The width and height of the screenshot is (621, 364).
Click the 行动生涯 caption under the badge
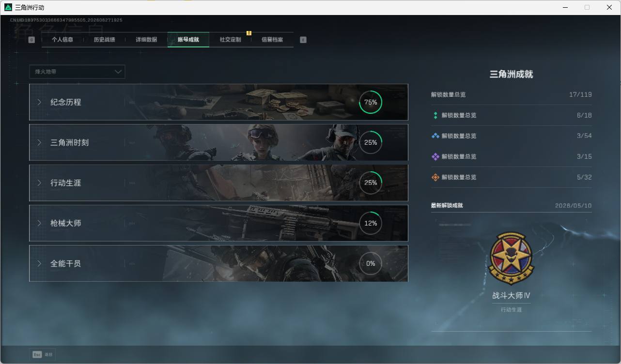pyautogui.click(x=511, y=309)
